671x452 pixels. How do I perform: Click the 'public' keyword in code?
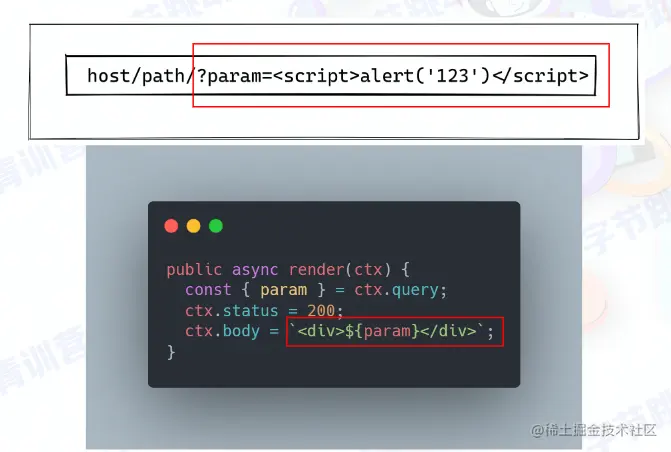[194, 270]
